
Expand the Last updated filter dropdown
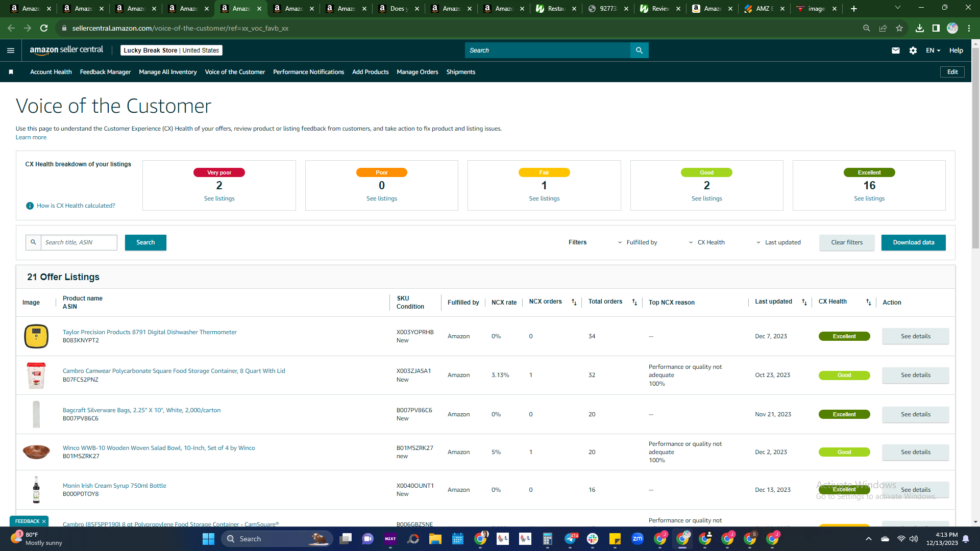tap(778, 242)
